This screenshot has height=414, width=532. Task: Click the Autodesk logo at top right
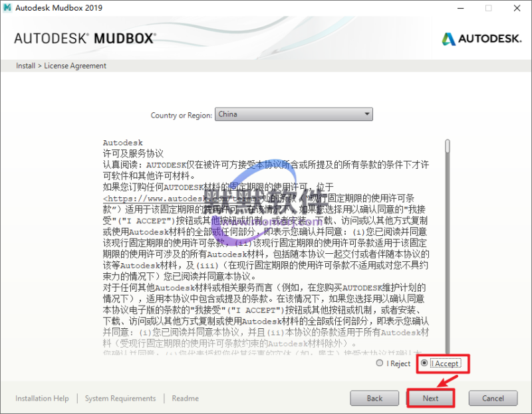(x=479, y=39)
